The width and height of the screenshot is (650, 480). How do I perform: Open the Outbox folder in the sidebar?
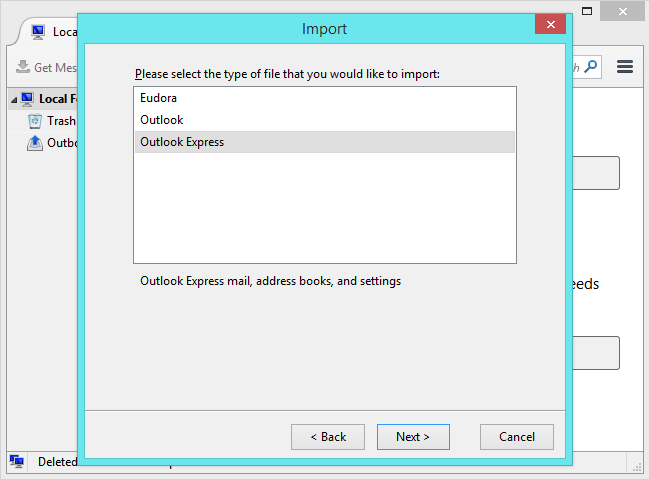(x=62, y=143)
